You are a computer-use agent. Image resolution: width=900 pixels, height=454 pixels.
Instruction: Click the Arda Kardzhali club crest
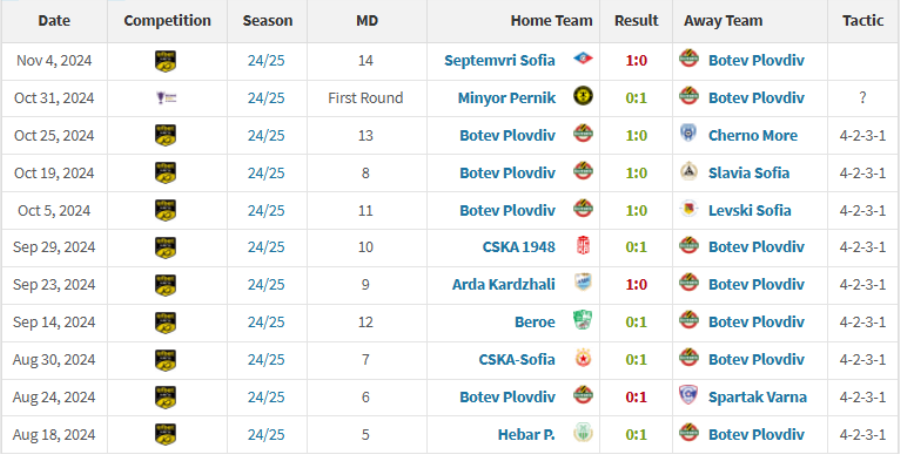(583, 282)
